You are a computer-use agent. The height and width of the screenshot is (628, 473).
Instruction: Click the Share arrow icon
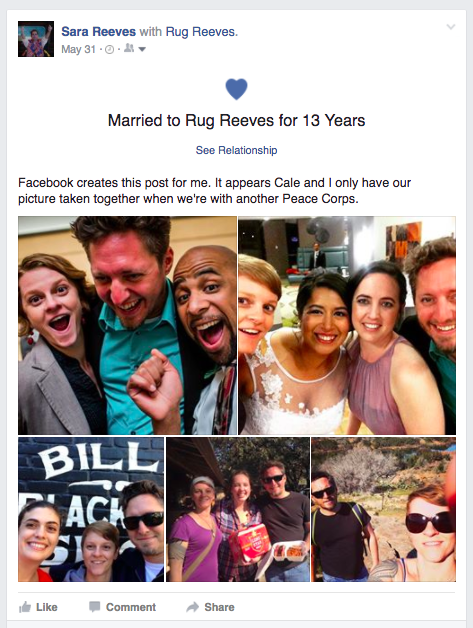[x=193, y=607]
